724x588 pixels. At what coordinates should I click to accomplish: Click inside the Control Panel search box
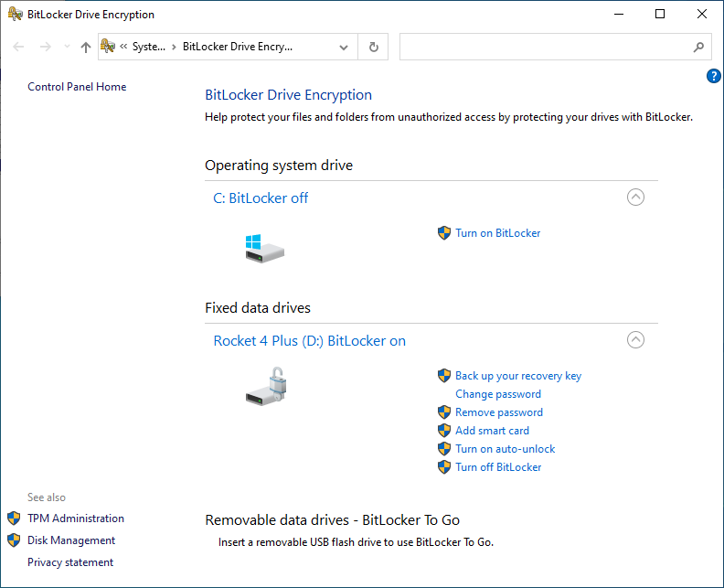[544, 47]
